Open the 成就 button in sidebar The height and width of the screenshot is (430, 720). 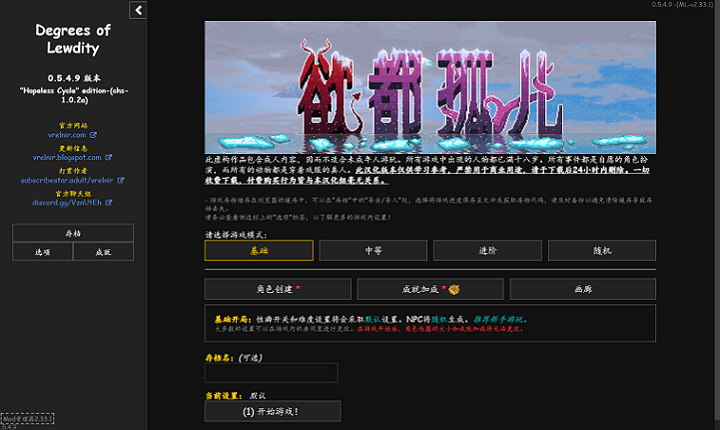point(103,252)
